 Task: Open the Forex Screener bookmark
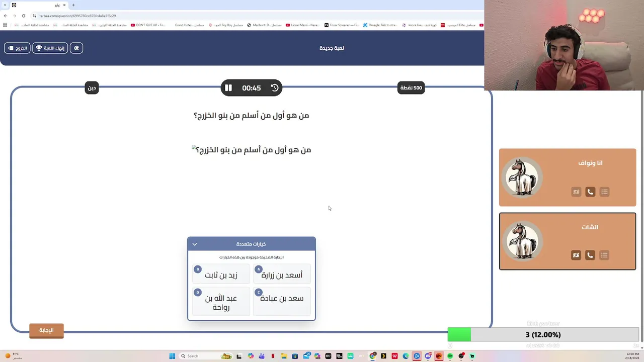[342, 25]
